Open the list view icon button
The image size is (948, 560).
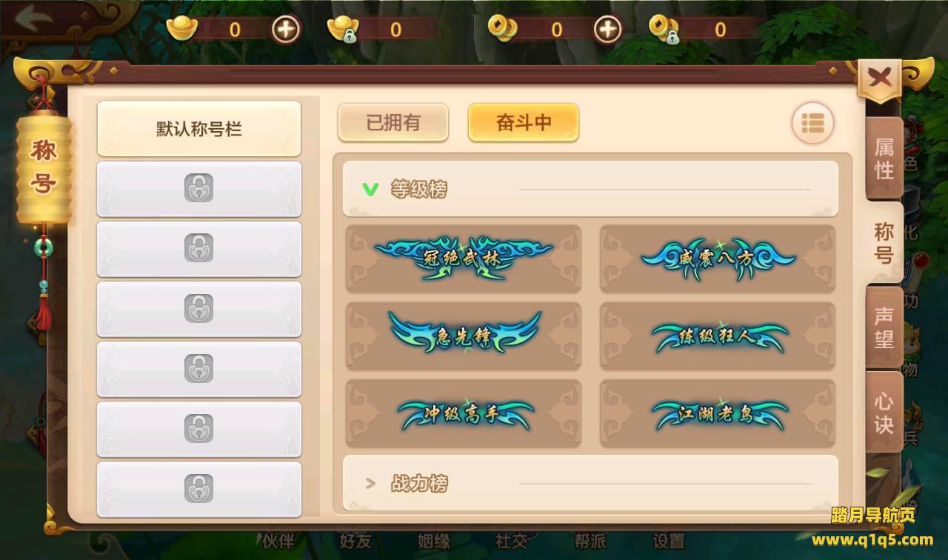point(812,123)
